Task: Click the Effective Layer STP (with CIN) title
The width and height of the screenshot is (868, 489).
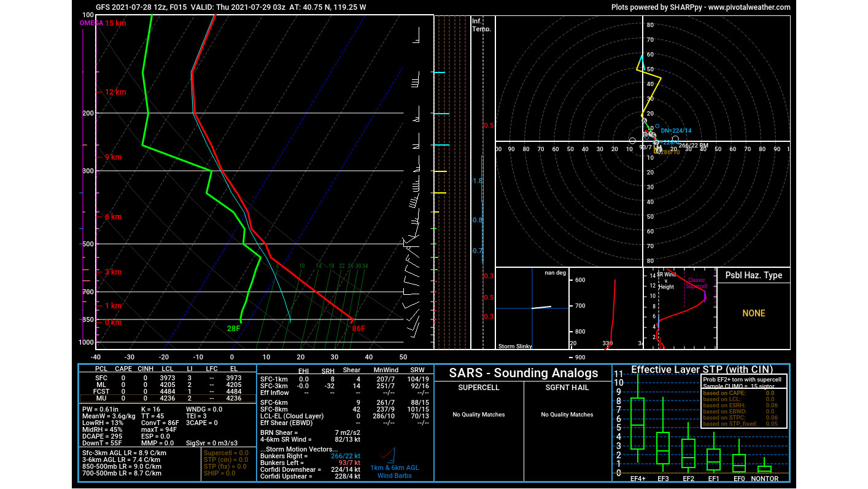Action: (x=702, y=370)
